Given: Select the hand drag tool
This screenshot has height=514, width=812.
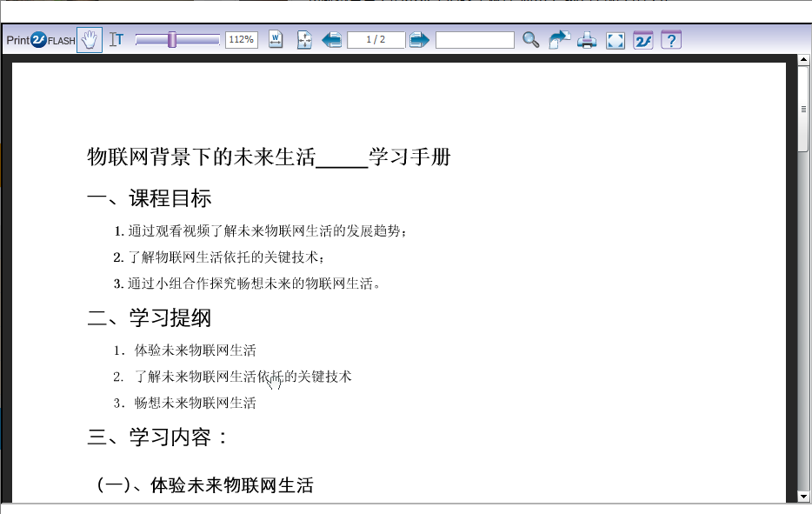Looking at the screenshot, I should click(x=90, y=40).
